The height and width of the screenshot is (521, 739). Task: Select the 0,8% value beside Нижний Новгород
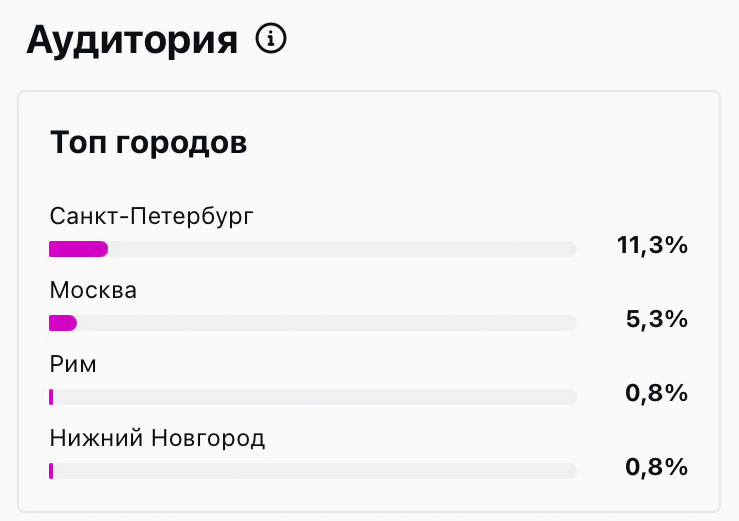point(656,467)
